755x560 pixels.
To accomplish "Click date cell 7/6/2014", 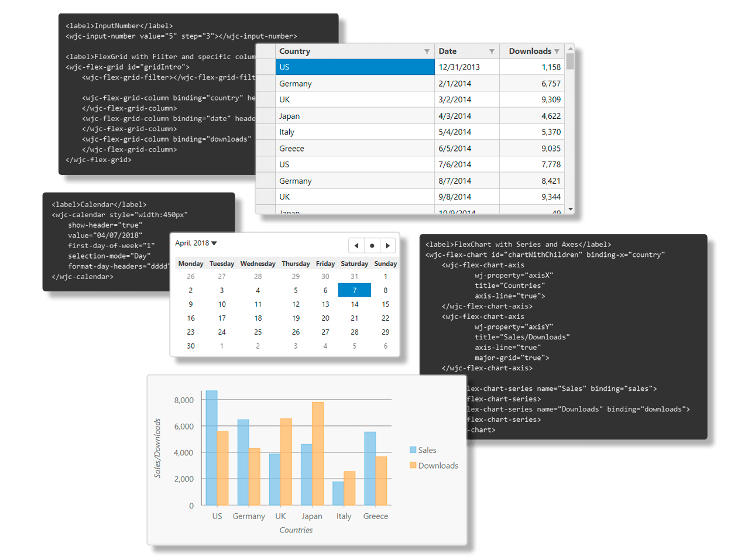I will (x=467, y=164).
